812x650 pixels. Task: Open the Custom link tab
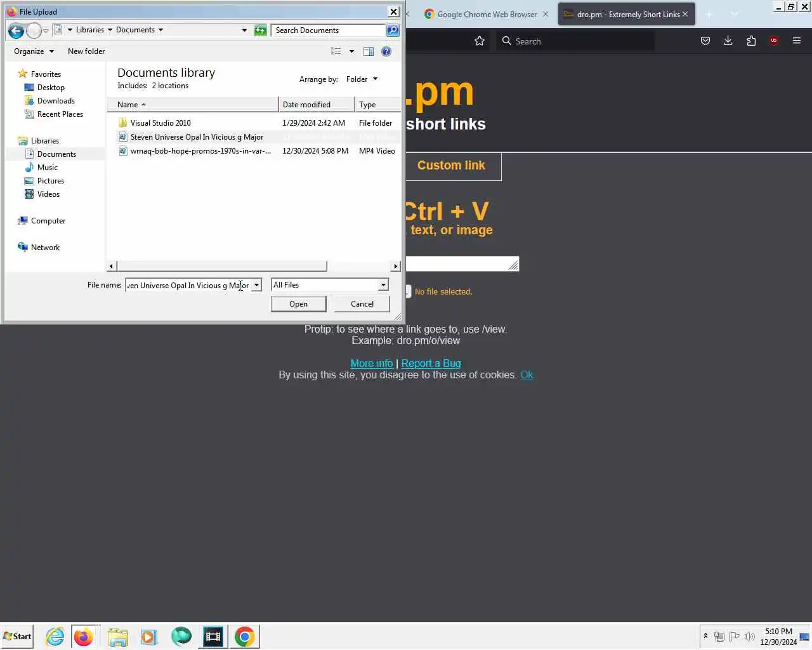click(451, 166)
